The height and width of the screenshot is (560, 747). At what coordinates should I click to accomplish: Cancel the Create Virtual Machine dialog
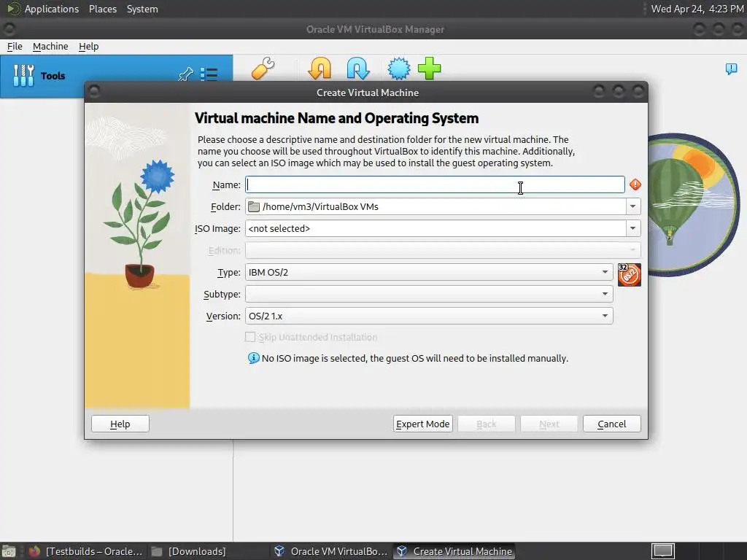612,424
